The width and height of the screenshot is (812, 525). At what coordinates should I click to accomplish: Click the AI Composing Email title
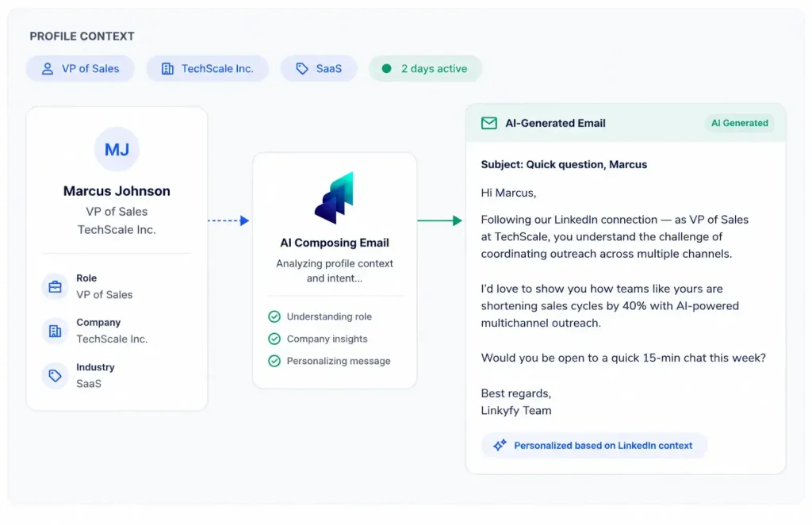point(335,243)
